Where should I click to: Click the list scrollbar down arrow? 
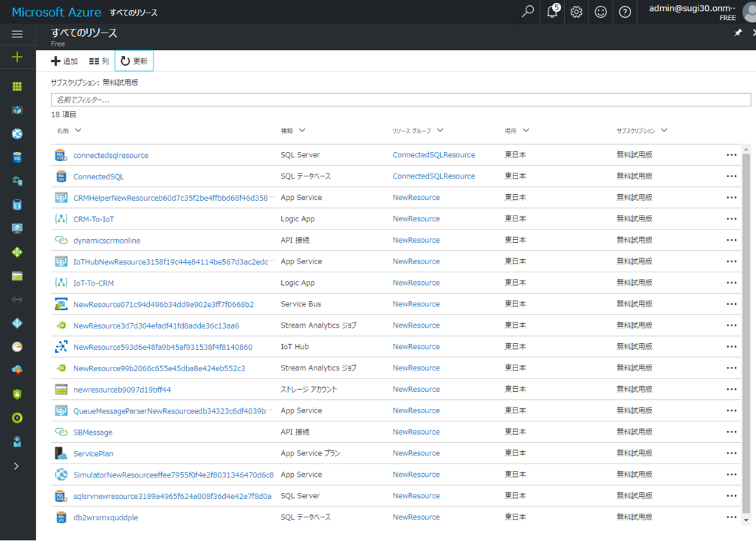[746, 520]
